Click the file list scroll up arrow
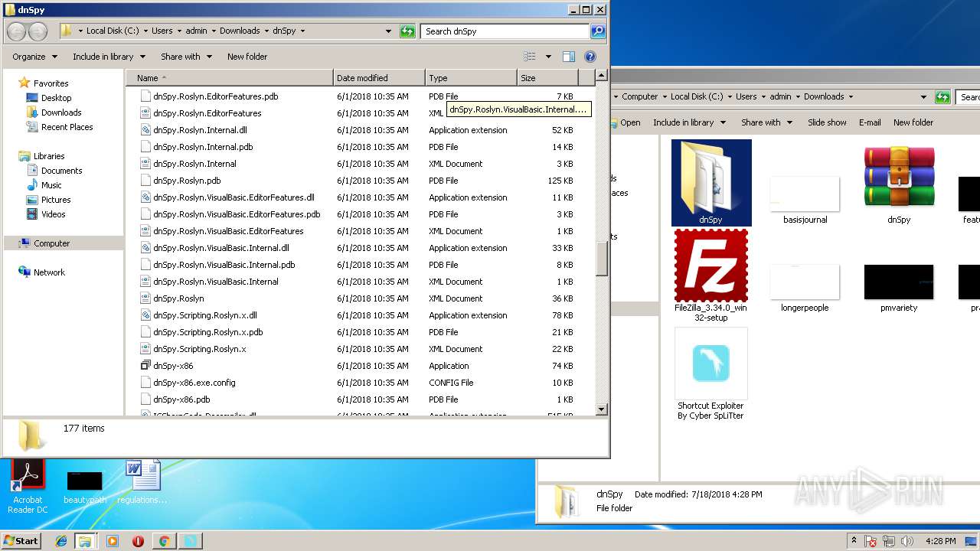This screenshot has width=980, height=551. pos(601,76)
